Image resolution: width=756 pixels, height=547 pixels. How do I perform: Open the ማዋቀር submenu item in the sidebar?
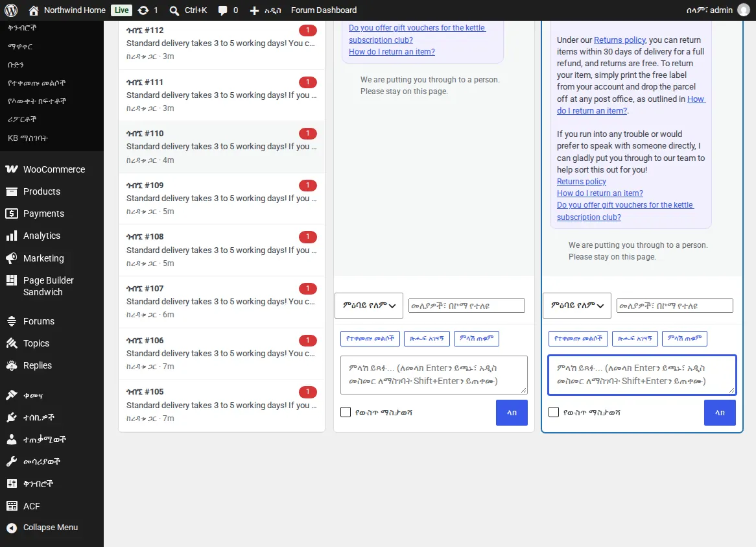(20, 47)
